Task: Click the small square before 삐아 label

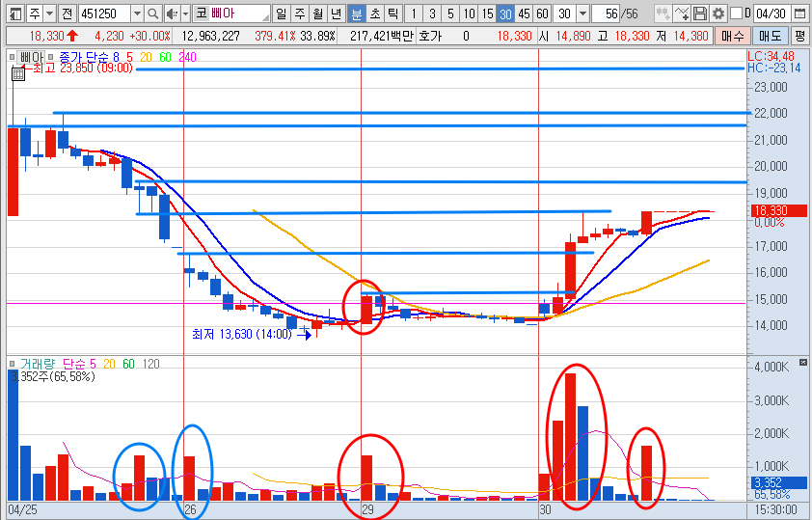Action: 12,57
